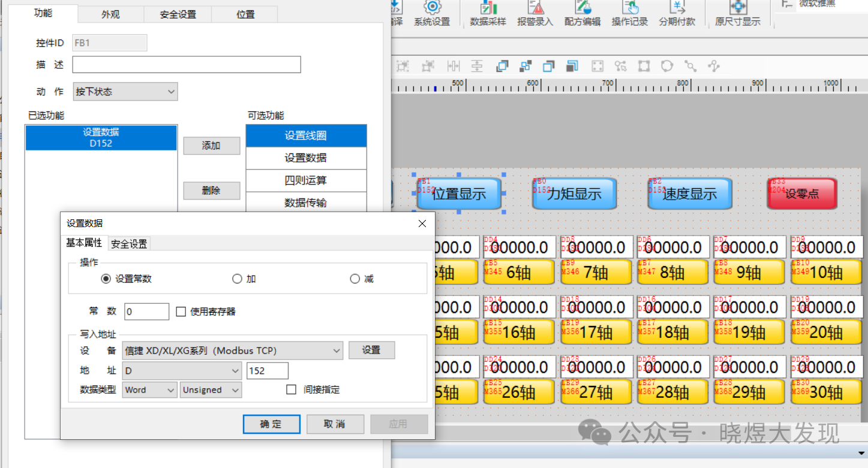Launch the 配方编辑 recipe editor icon

pyautogui.click(x=582, y=8)
